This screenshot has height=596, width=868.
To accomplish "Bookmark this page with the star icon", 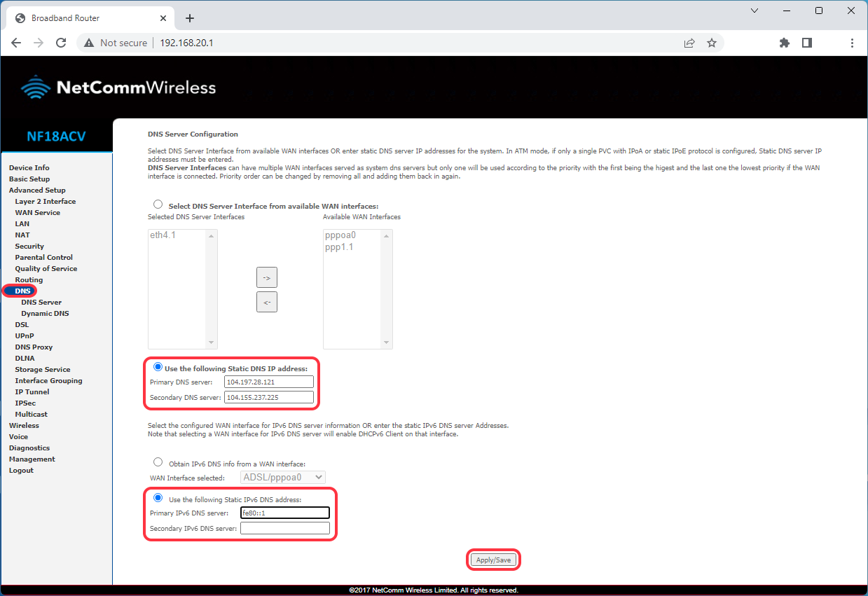I will [x=712, y=43].
